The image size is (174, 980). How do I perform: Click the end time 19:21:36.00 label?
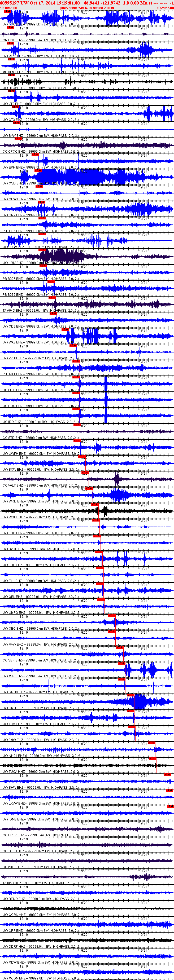(x=165, y=8)
